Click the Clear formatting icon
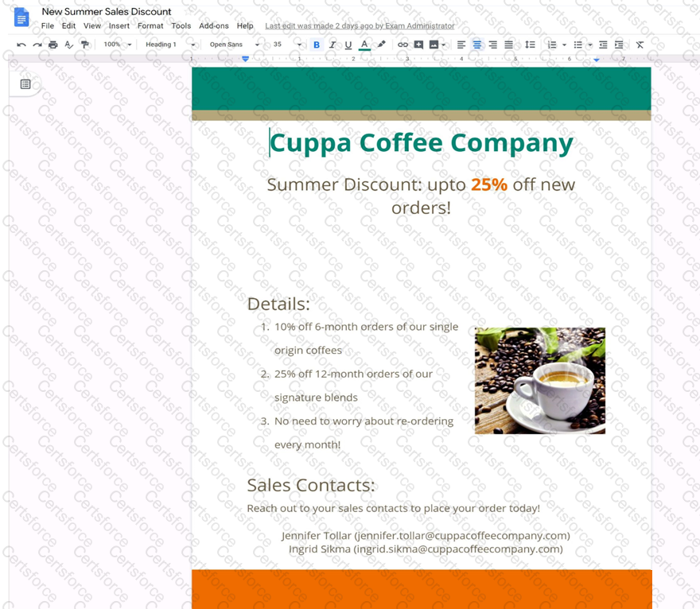This screenshot has height=609, width=700. [640, 45]
